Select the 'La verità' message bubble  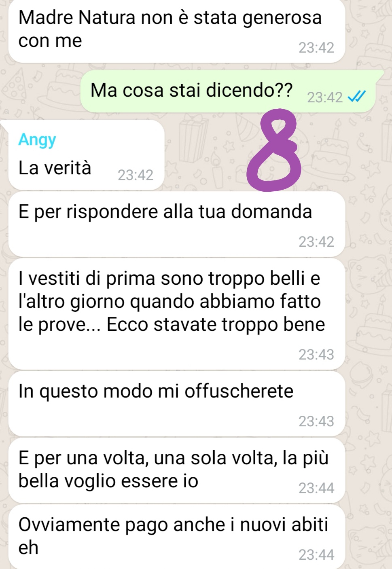coord(86,154)
